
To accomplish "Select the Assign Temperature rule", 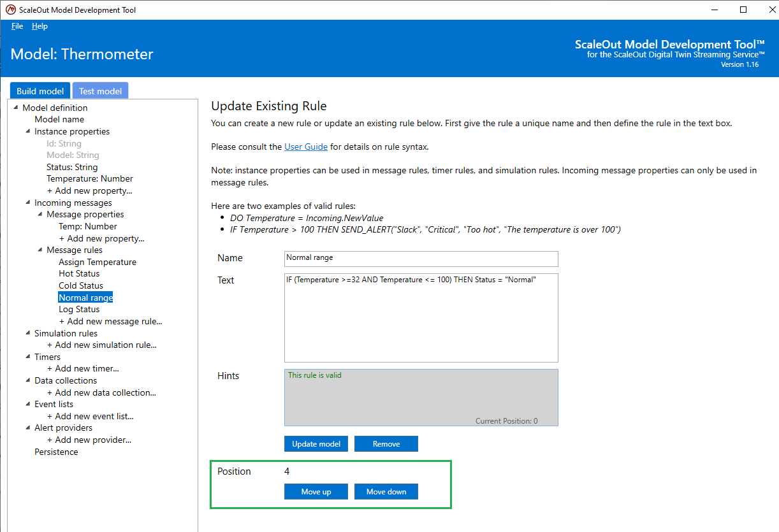I will click(x=98, y=262).
